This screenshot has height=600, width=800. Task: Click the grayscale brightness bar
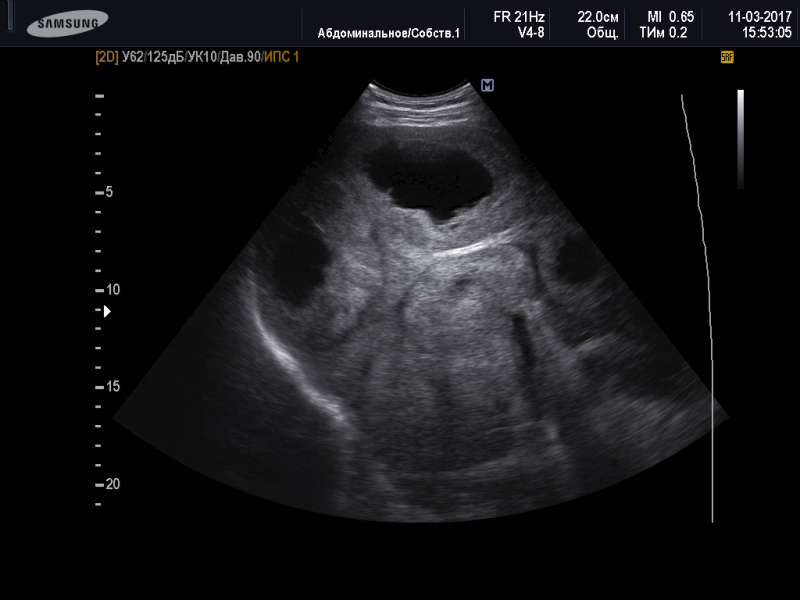(x=740, y=139)
